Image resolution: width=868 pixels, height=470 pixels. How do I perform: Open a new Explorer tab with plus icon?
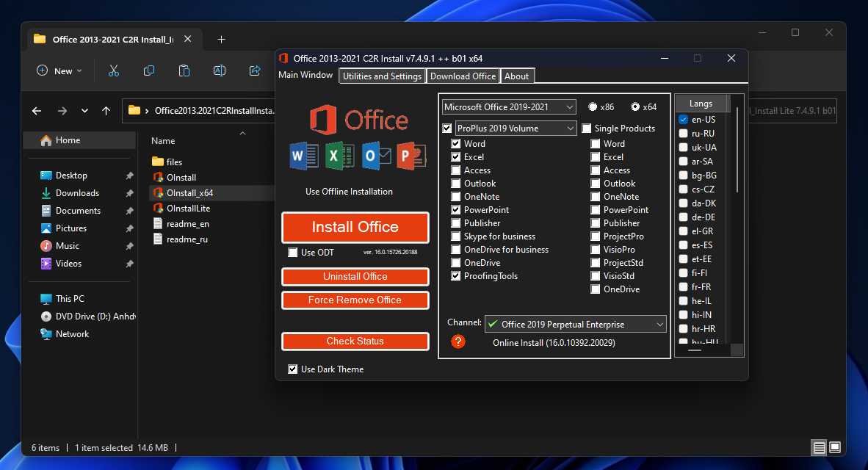pyautogui.click(x=222, y=40)
